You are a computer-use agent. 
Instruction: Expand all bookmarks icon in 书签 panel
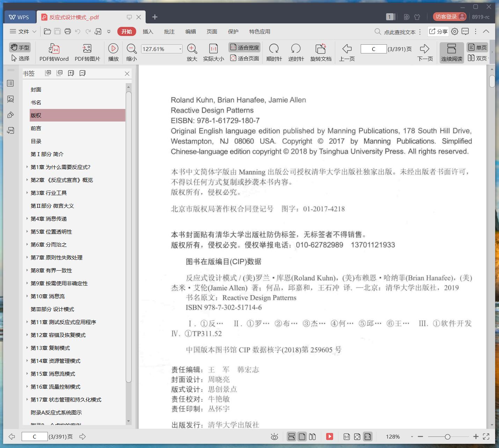[48, 73]
